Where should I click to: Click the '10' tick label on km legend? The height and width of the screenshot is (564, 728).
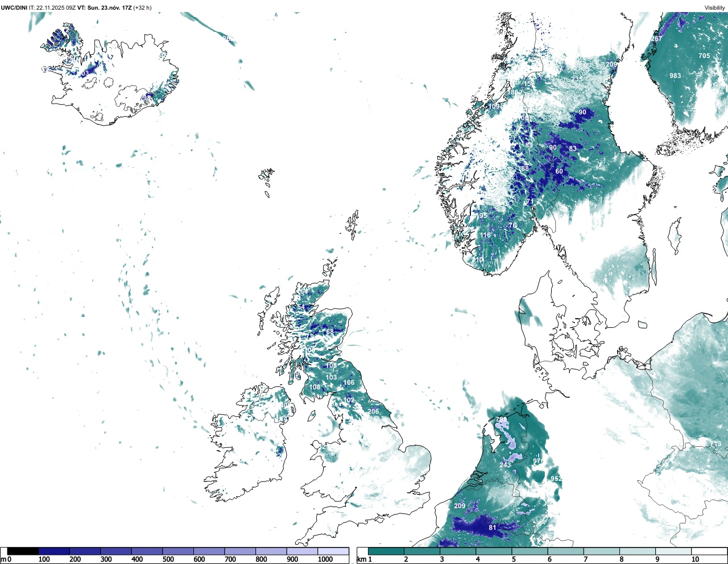pos(695,559)
